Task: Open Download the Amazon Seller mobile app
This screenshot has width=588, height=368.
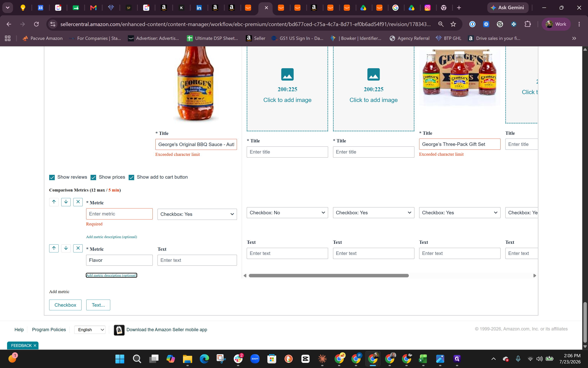Action: tap(161, 330)
